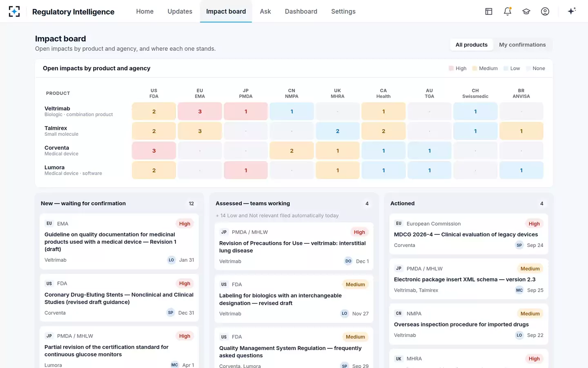The width and height of the screenshot is (588, 368).
Task: Switch to My confirmations filter
Action: tap(522, 45)
